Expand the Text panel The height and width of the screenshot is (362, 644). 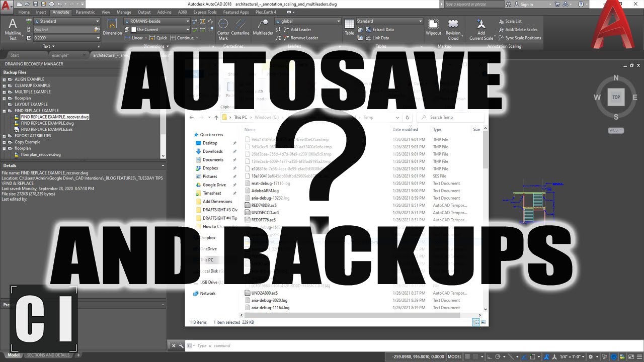tap(49, 46)
